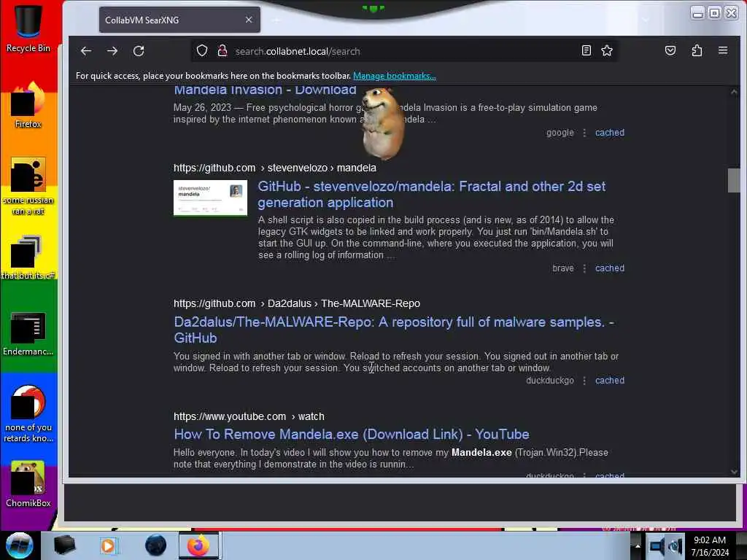747x560 pixels.
Task: Select the Recycle Bin desktop icon
Action: pyautogui.click(x=28, y=28)
